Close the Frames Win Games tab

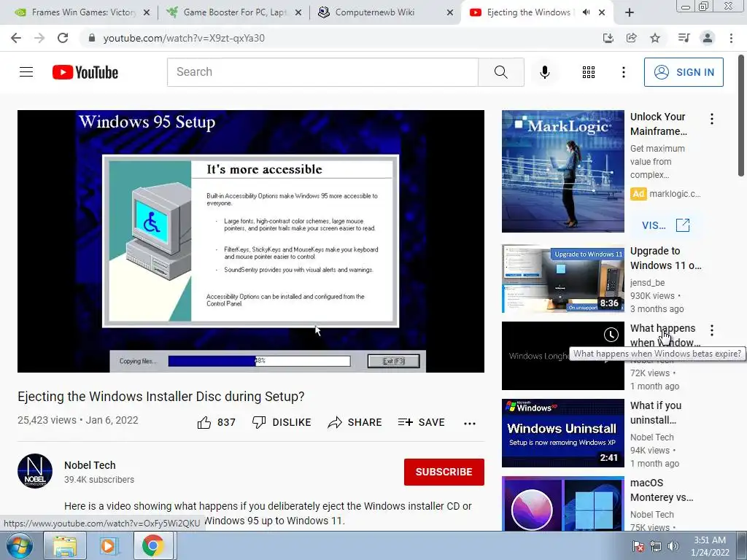147,13
